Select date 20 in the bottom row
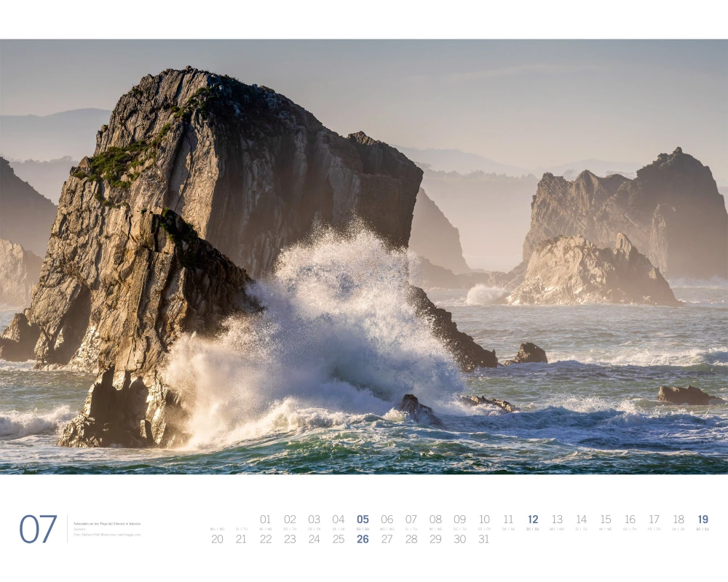Screen dimensions: 728x582 point(217,539)
